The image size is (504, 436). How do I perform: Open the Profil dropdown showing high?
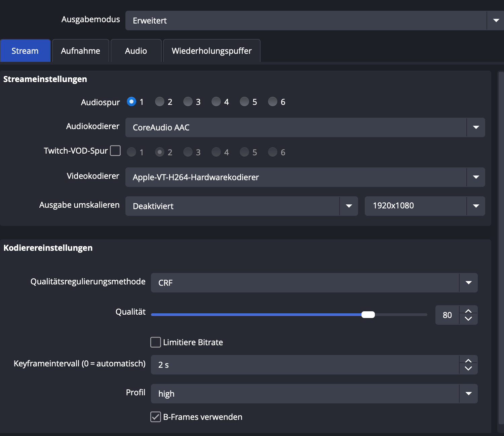coord(314,394)
